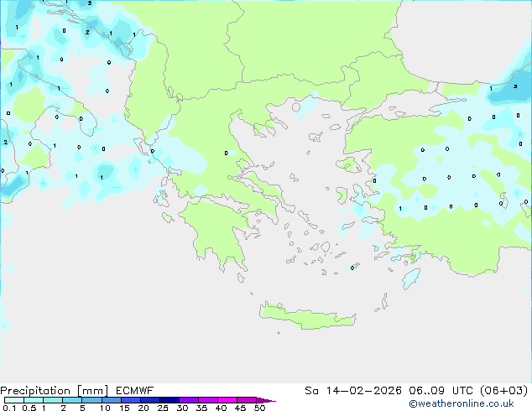The image size is (532, 411).
Task: Click the purple arrow tip above 50 mm
Action: pos(266,400)
